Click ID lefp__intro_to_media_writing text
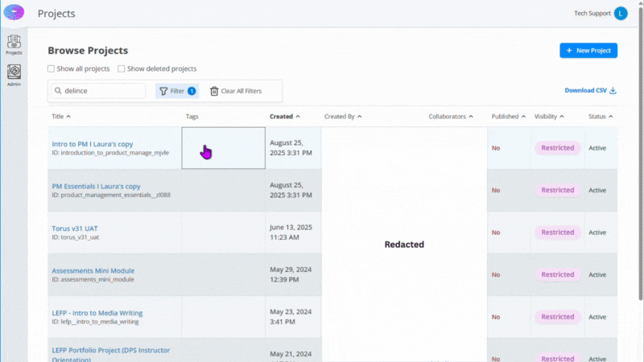This screenshot has height=362, width=644. 95,322
